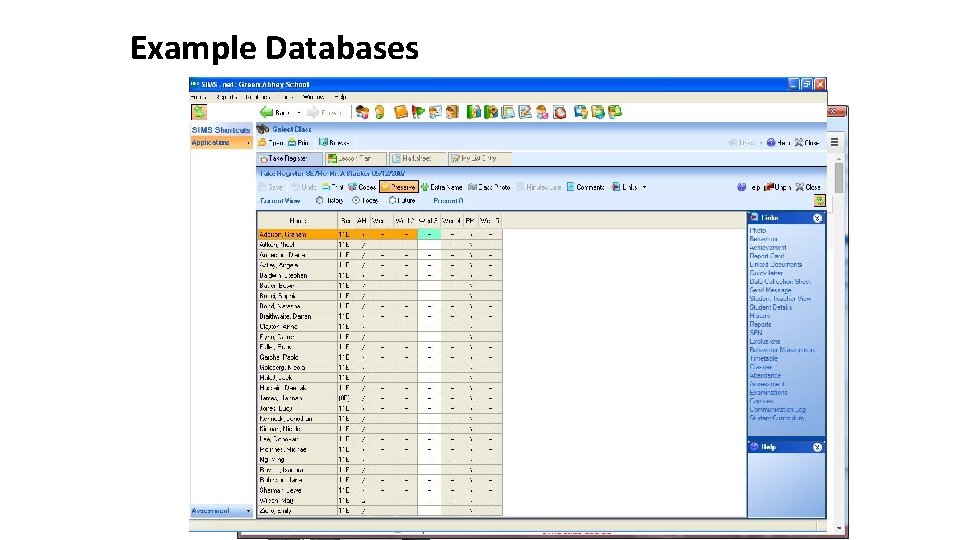Screen dimensions: 960x540
Task: Click Undo in the Take Register toolbar
Action: tap(303, 187)
